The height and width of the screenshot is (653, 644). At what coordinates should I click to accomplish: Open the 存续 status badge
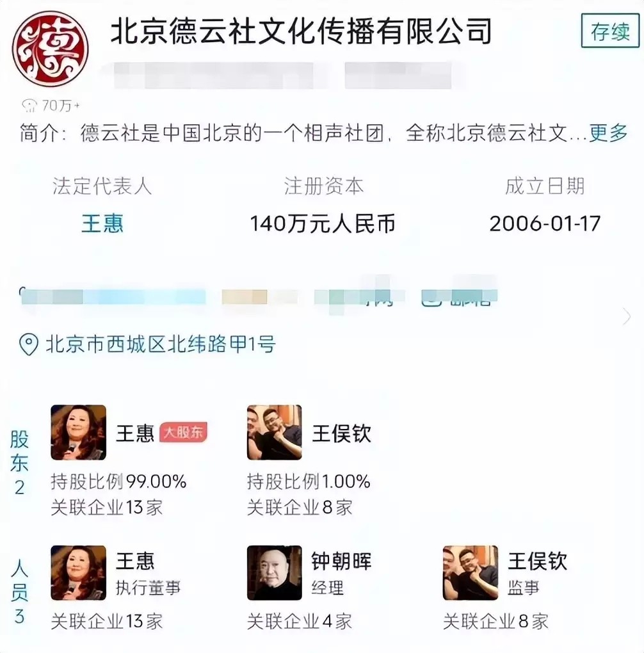pyautogui.click(x=610, y=31)
